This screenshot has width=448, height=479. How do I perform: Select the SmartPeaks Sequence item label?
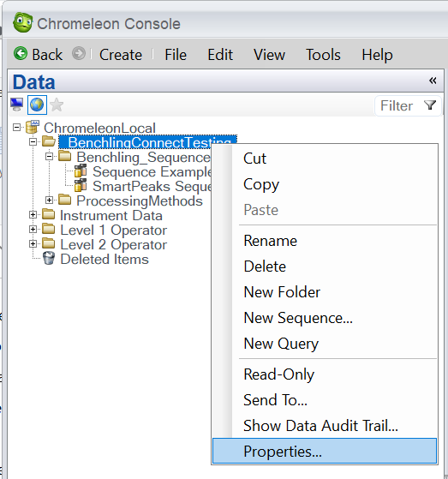(152, 186)
